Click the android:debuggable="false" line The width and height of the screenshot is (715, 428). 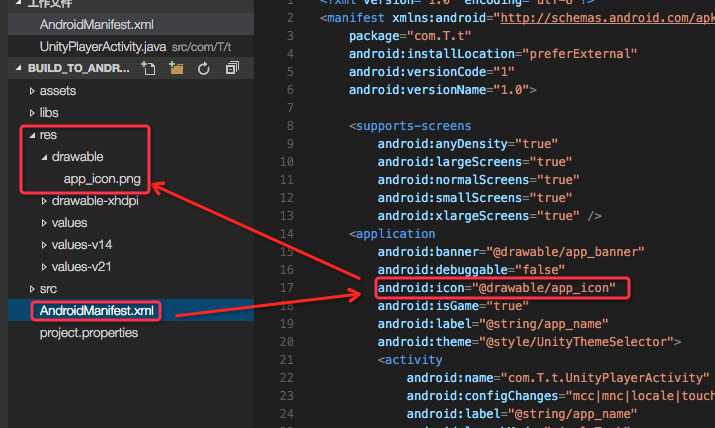(471, 270)
